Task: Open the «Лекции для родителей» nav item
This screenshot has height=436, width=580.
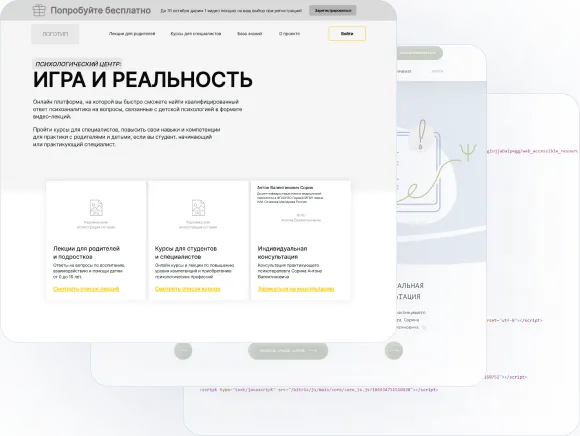Action: tap(132, 34)
